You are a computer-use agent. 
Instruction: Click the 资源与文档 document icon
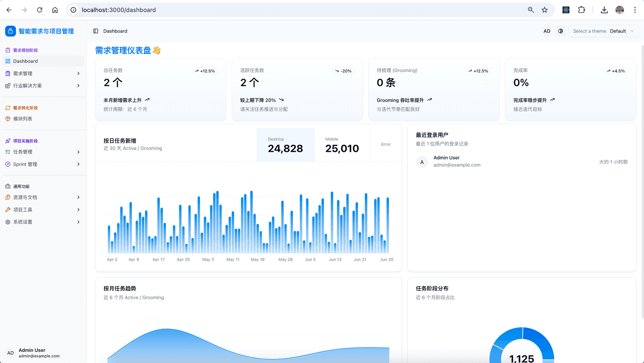click(8, 197)
